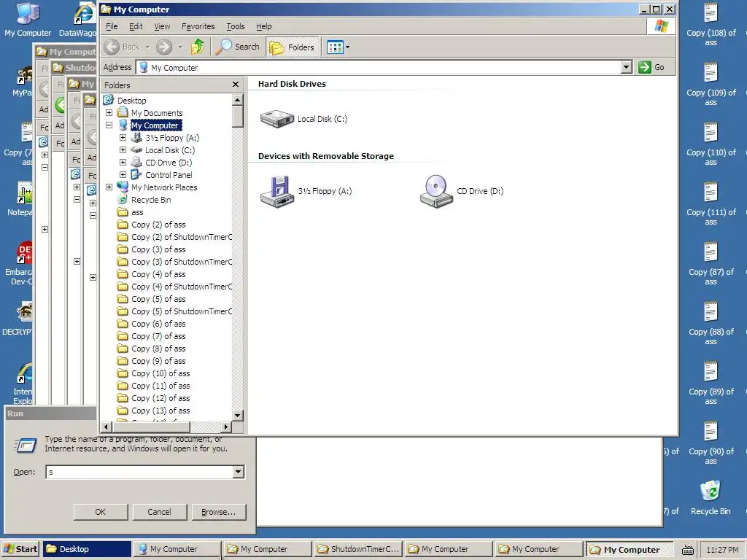This screenshot has height=560, width=747.
Task: Collapse the My Computer tree node
Action: pos(109,125)
